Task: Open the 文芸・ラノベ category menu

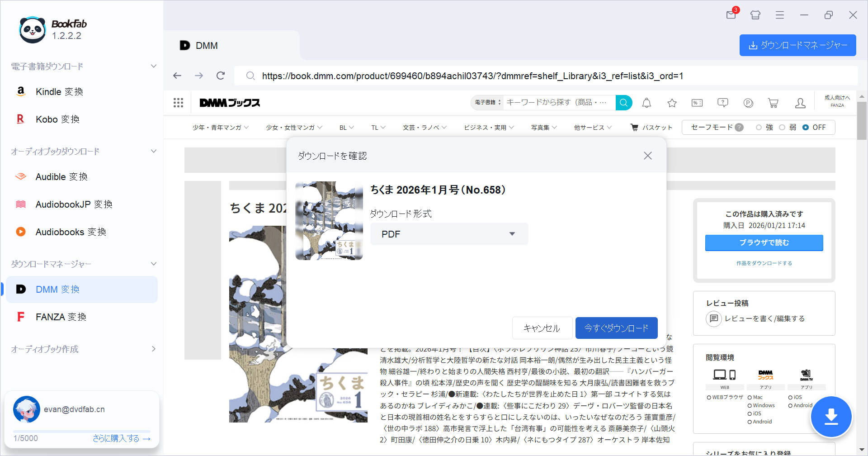Action: [x=424, y=127]
